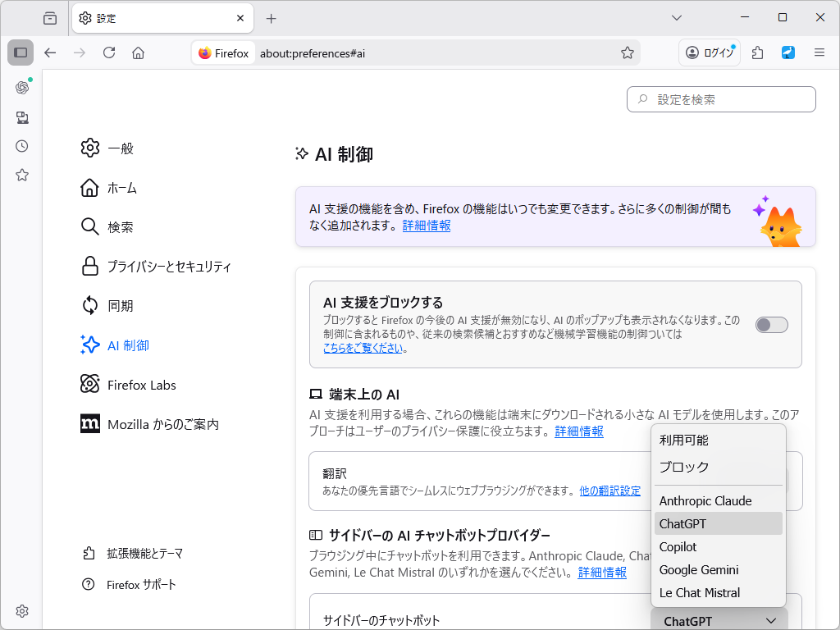Open synced tabs in the sidebar
Viewport: 840px width, 630px height.
click(21, 116)
